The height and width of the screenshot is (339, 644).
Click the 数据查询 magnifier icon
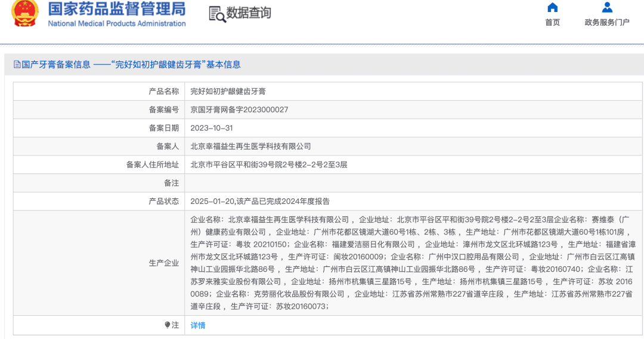pyautogui.click(x=217, y=14)
